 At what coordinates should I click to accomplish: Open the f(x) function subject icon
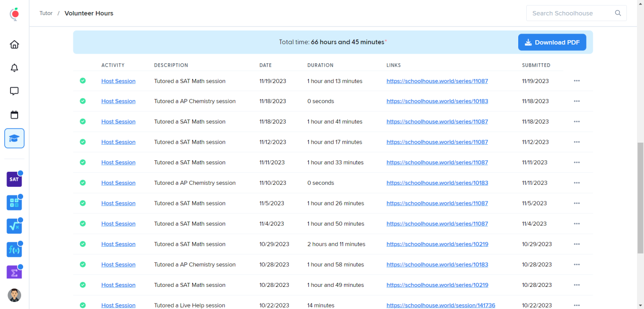click(x=14, y=249)
